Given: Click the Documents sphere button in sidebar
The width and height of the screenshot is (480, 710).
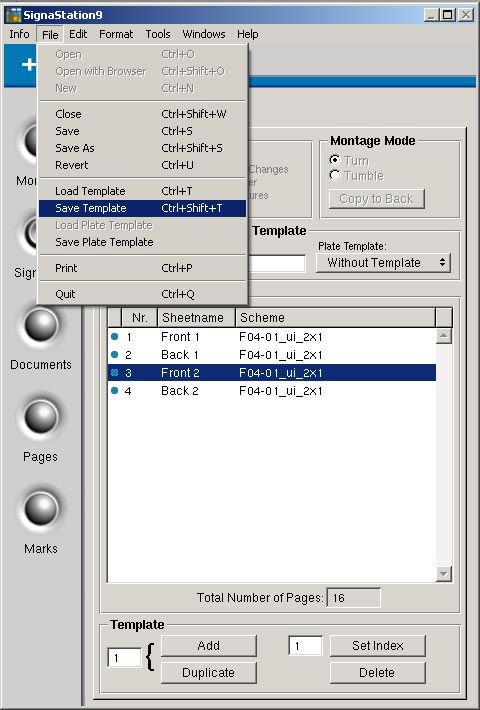Looking at the screenshot, I should point(41,326).
